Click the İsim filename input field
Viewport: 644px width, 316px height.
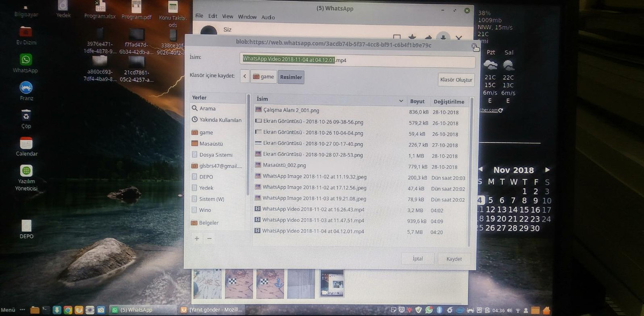coord(357,60)
